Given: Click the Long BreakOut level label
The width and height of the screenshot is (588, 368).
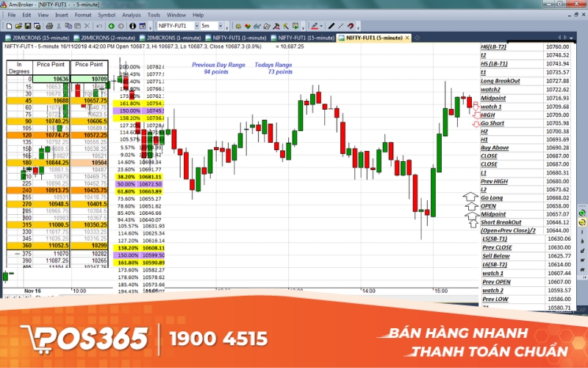Looking at the screenshot, I should click(501, 81).
